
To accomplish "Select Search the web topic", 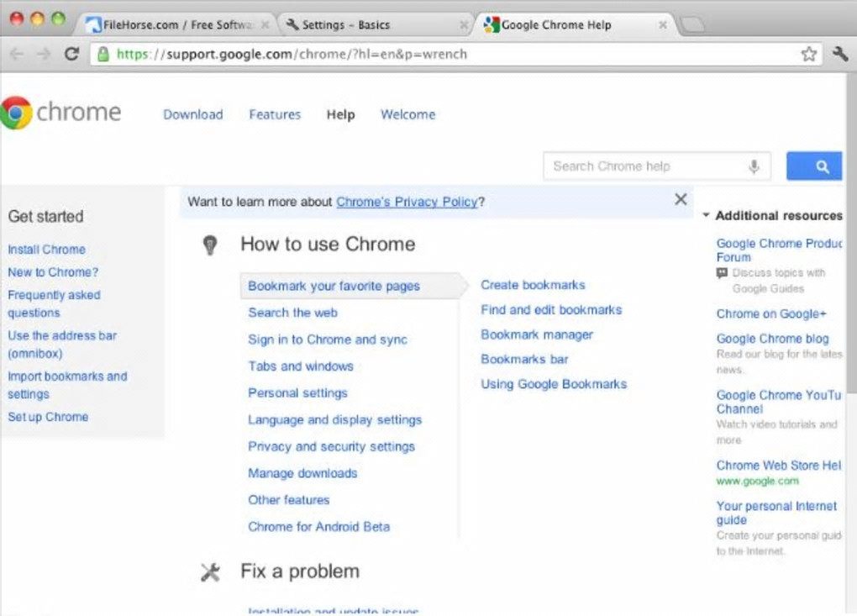I will pos(292,313).
